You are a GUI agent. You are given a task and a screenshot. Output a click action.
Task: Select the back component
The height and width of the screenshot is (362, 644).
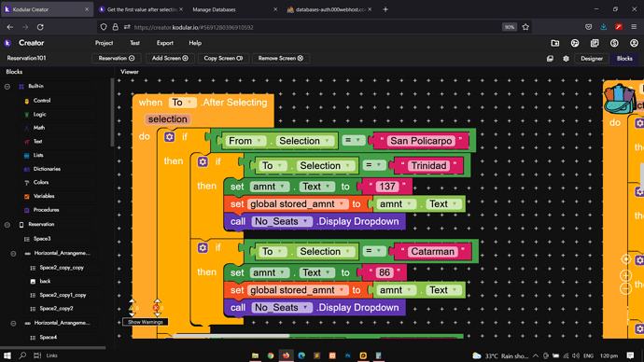click(45, 282)
